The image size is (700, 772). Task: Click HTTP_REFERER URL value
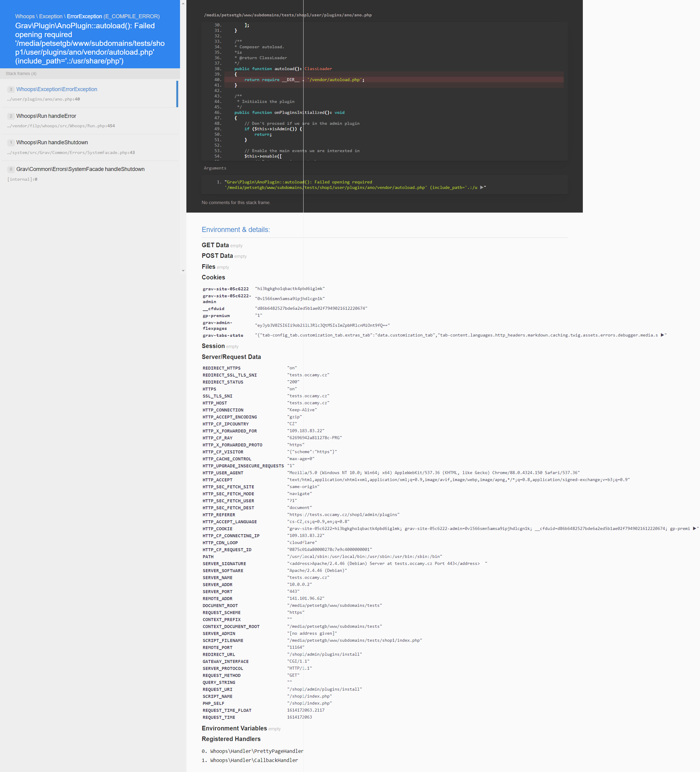point(343,515)
